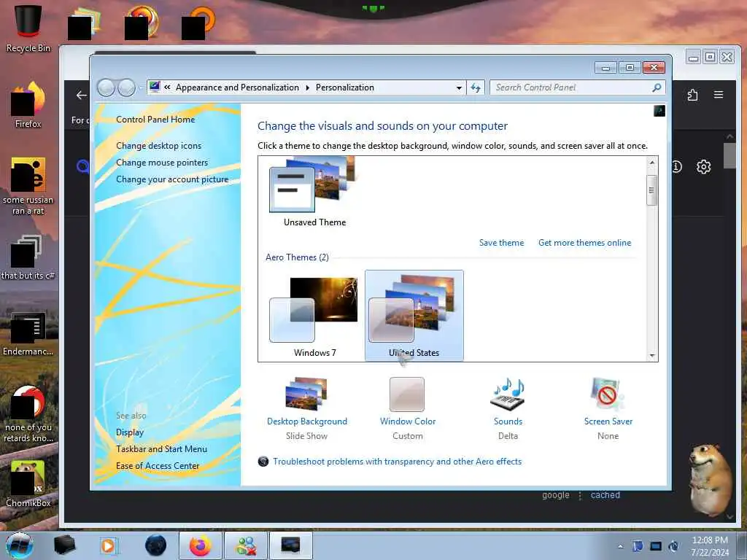
Task: Open the 'that but its c#' desktop icon
Action: click(28, 257)
